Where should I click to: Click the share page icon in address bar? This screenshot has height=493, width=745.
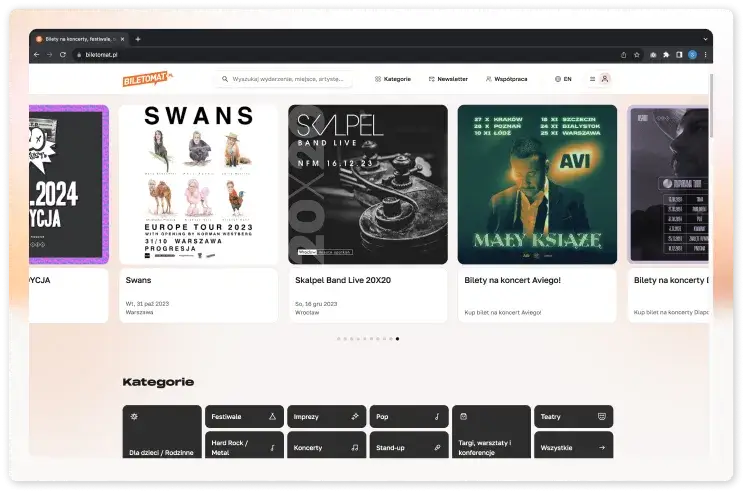pos(624,54)
